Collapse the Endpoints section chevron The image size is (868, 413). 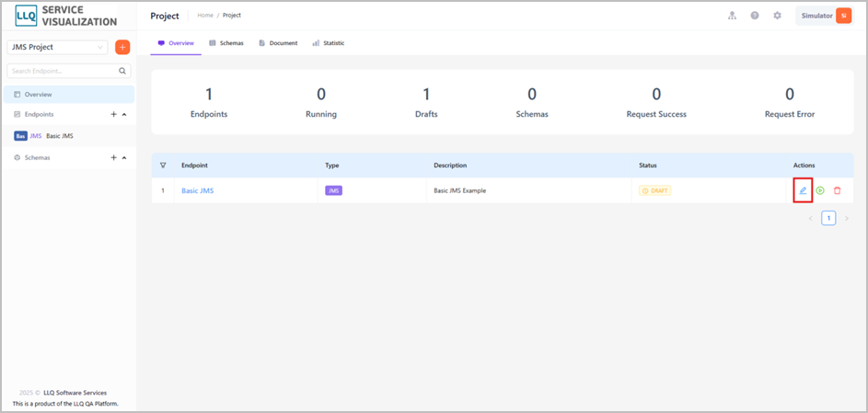click(124, 114)
